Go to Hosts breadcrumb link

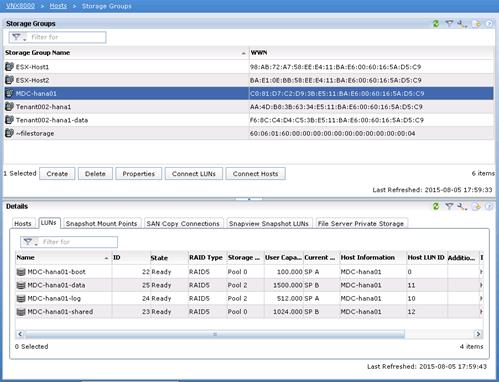(58, 6)
